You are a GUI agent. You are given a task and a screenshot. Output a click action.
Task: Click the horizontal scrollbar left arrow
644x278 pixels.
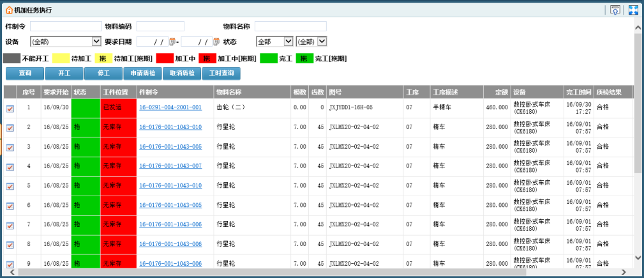(6, 272)
